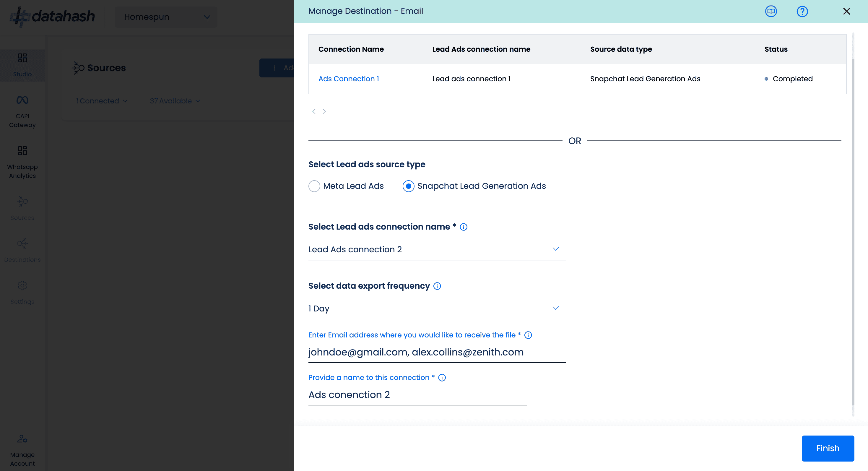
Task: Expand Lead Ads connection 2 dropdown
Action: pos(437,249)
